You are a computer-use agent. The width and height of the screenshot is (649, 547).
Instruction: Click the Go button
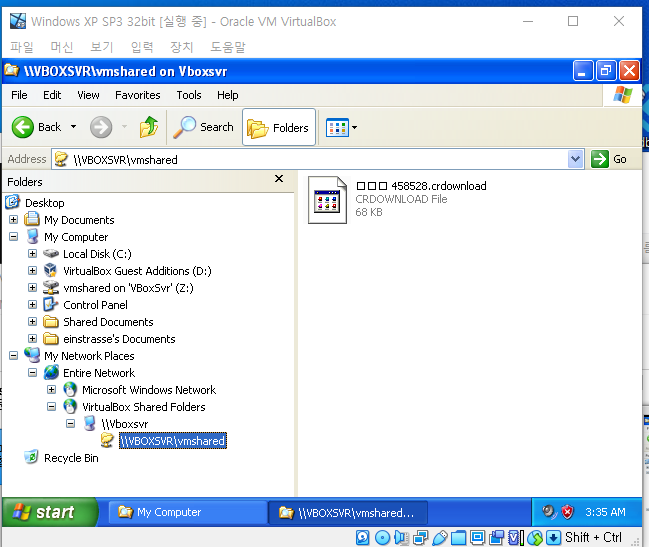pos(609,159)
